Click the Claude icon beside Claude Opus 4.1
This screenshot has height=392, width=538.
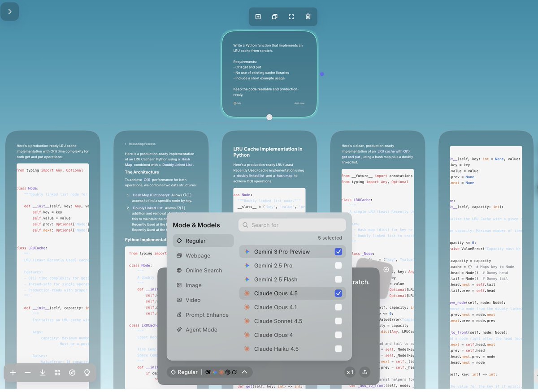point(247,307)
